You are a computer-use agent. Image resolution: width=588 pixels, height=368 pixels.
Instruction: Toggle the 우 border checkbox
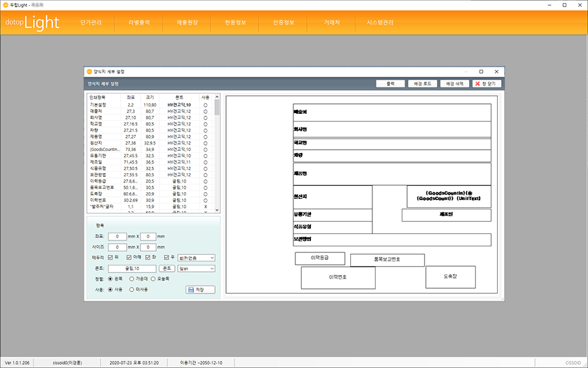167,258
